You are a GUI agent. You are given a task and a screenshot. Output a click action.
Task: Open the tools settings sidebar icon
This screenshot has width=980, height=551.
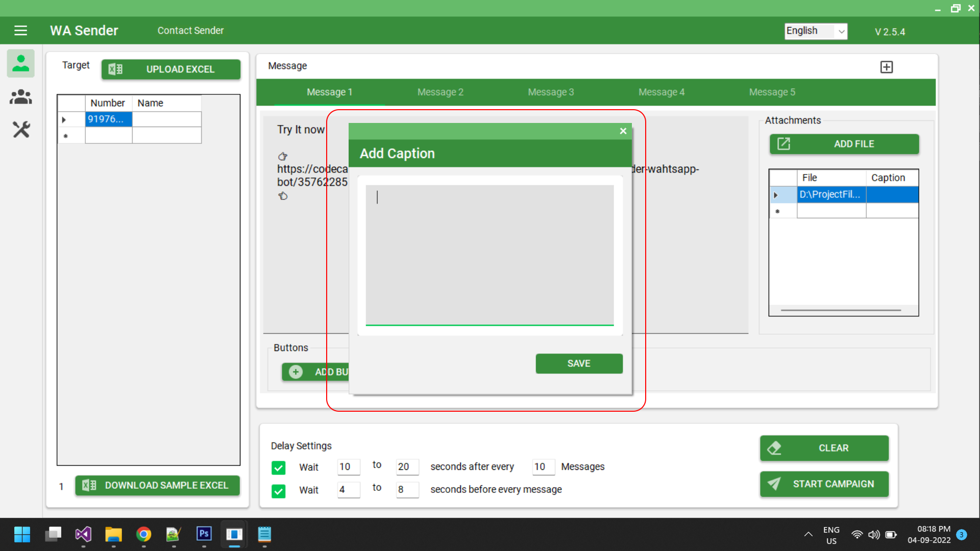pos(21,130)
